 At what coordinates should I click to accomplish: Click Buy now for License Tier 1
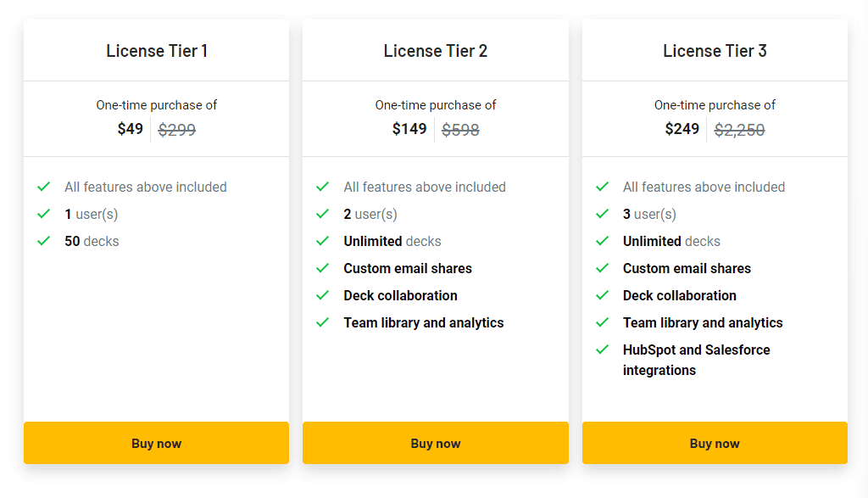(156, 443)
